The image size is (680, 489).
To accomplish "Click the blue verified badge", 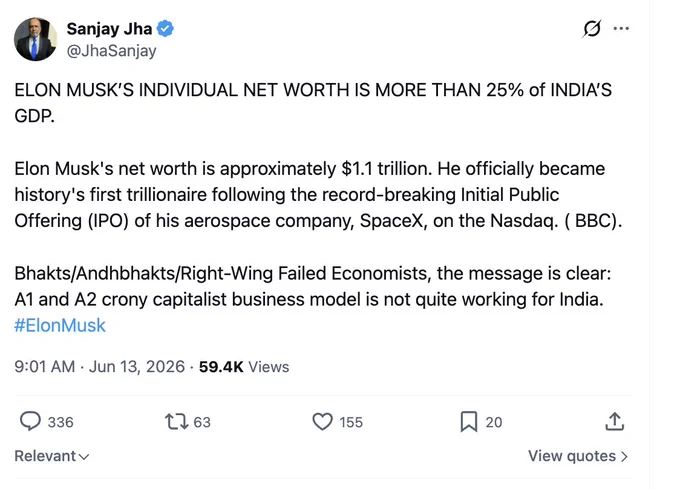I will (x=165, y=29).
